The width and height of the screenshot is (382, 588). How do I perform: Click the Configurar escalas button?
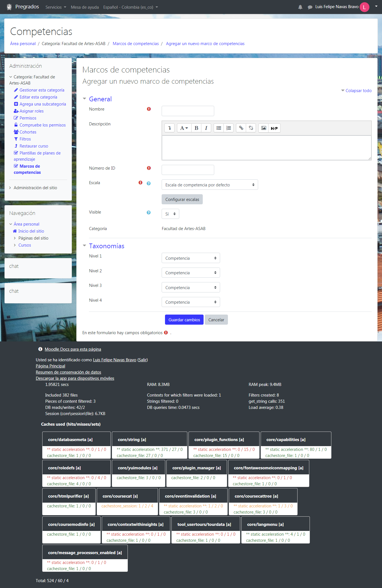[182, 199]
